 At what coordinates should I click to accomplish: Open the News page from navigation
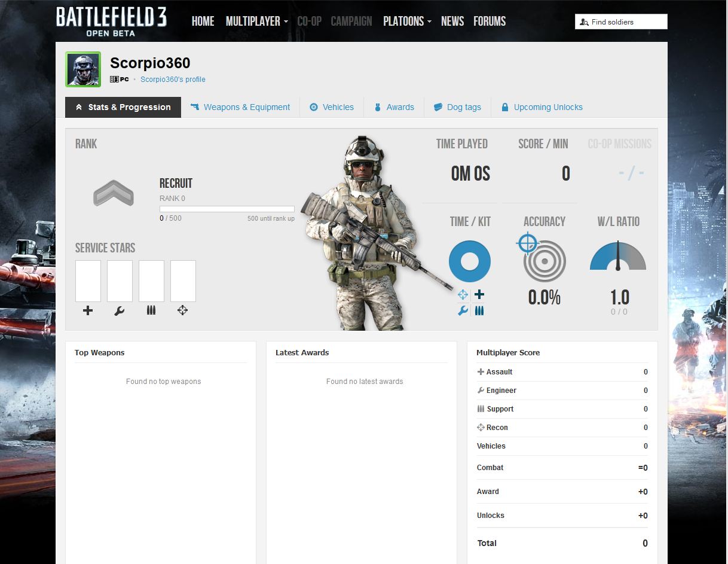coord(452,22)
